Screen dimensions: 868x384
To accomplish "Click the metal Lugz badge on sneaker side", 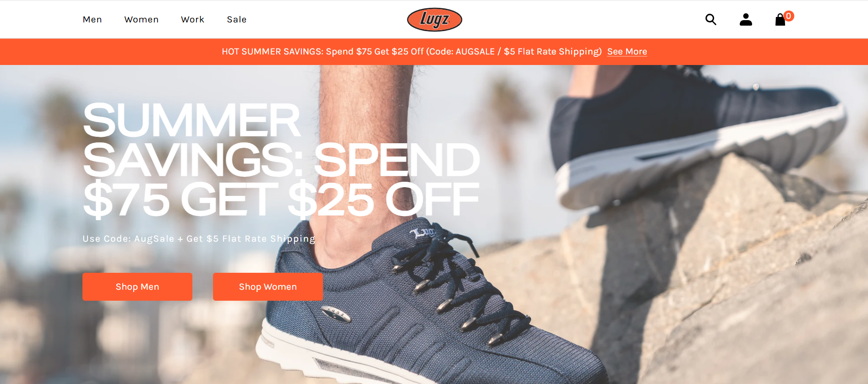I will coord(336,314).
